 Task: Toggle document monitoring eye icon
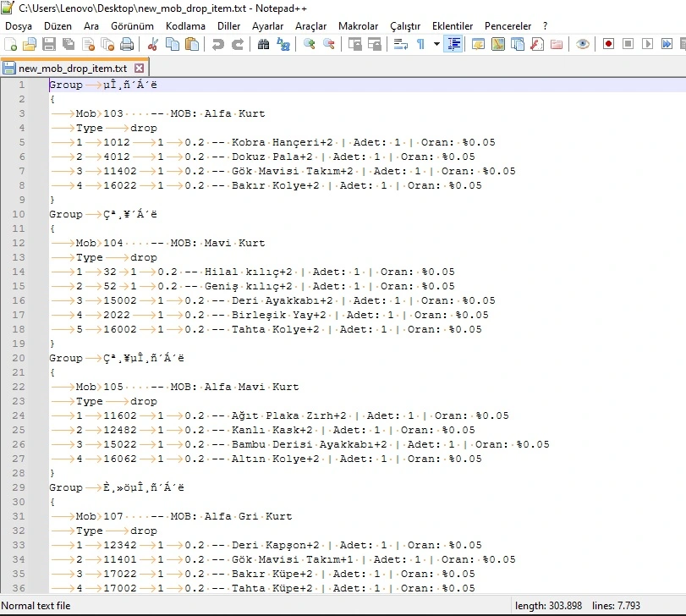coord(582,44)
